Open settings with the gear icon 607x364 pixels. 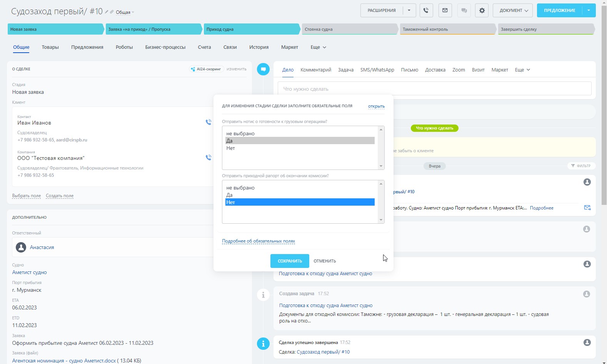tap(482, 10)
